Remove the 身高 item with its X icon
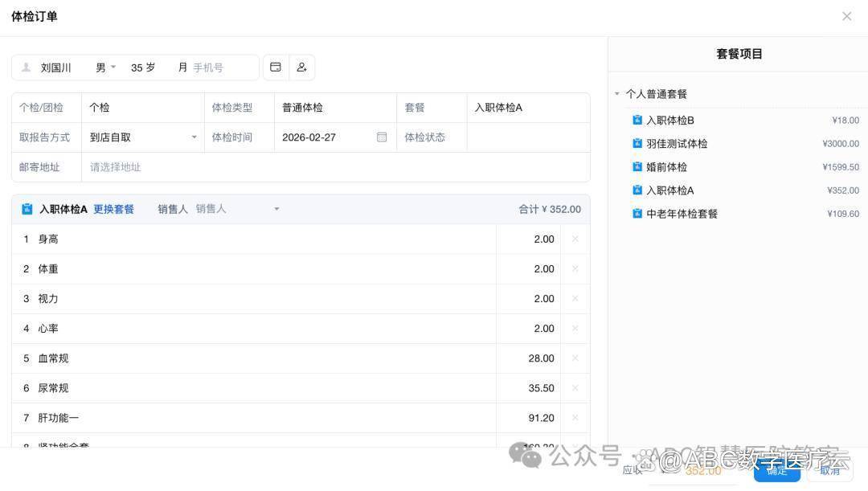 [x=575, y=239]
